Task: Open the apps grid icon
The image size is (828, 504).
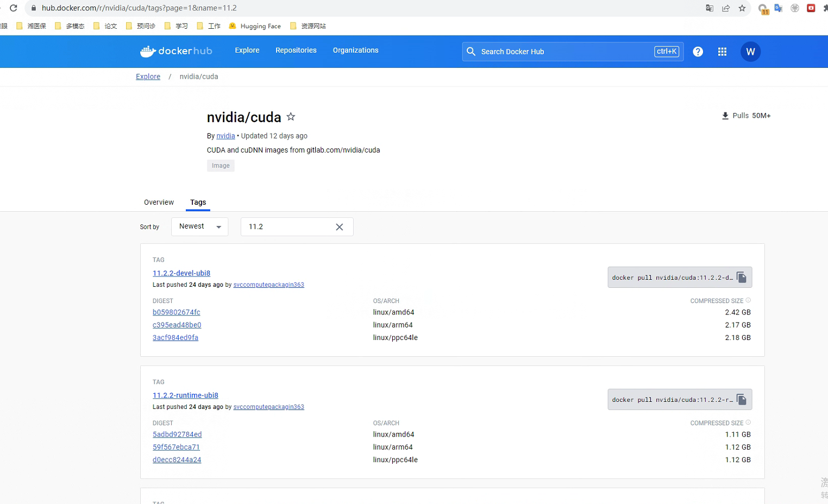Action: click(x=722, y=52)
